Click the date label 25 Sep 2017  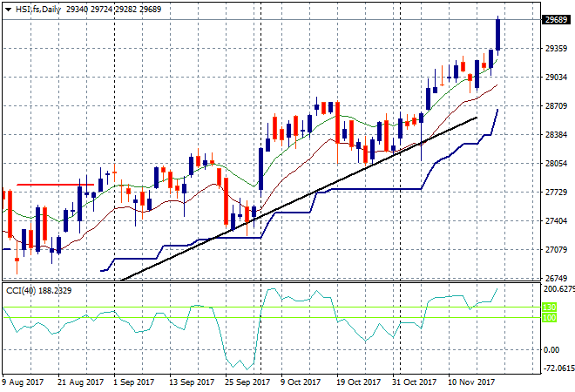[247, 382]
